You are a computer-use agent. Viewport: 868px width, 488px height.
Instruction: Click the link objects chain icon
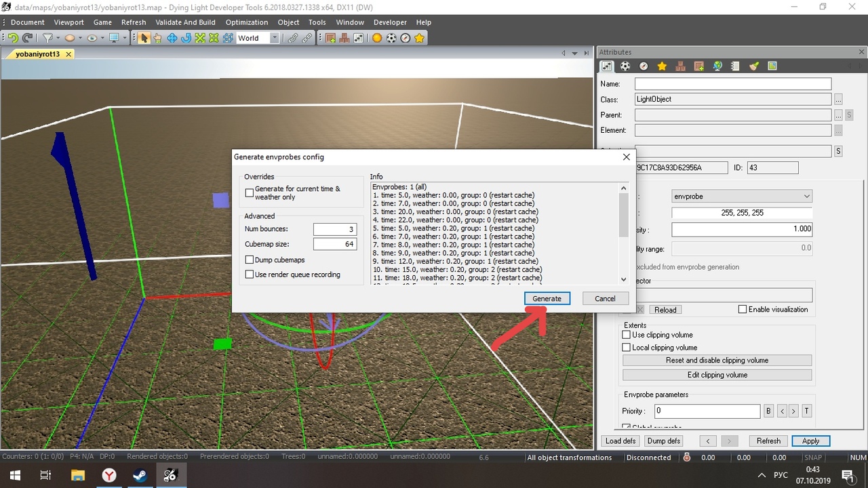293,38
